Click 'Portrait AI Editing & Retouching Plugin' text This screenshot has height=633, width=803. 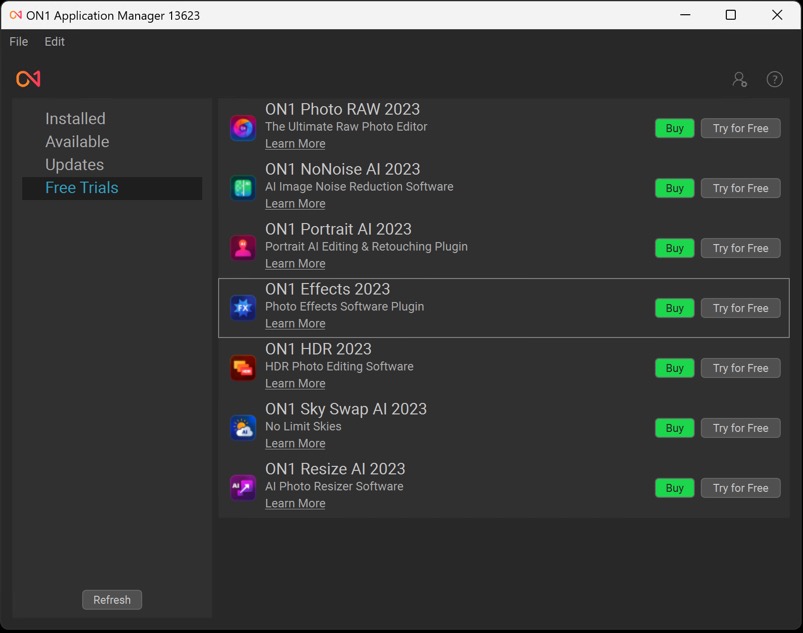pyautogui.click(x=366, y=246)
